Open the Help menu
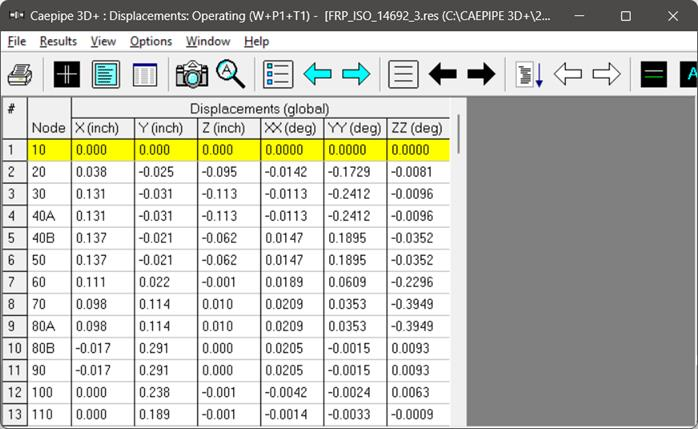This screenshot has width=698, height=429. tap(257, 41)
